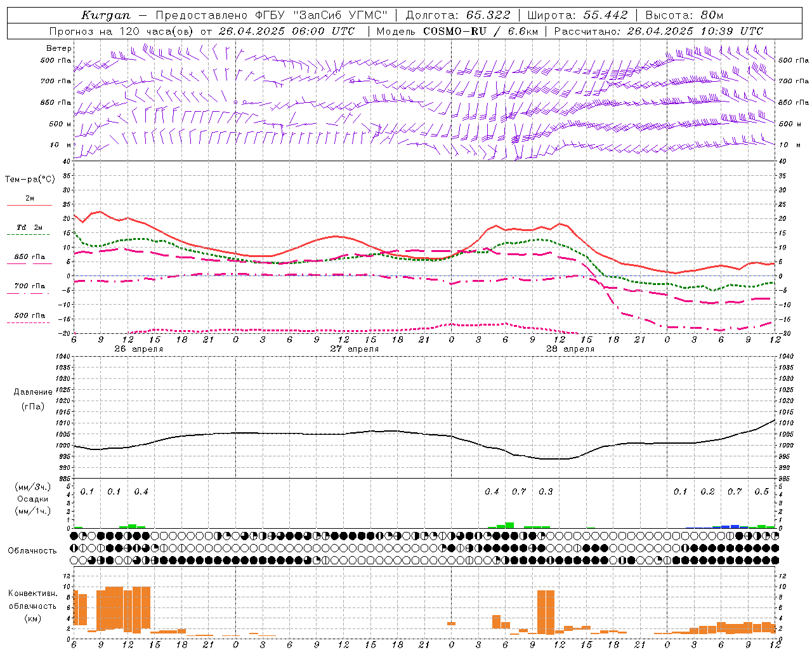Click the red 2м temperature legend line
The width and height of the screenshot is (812, 650).
[x=29, y=205]
